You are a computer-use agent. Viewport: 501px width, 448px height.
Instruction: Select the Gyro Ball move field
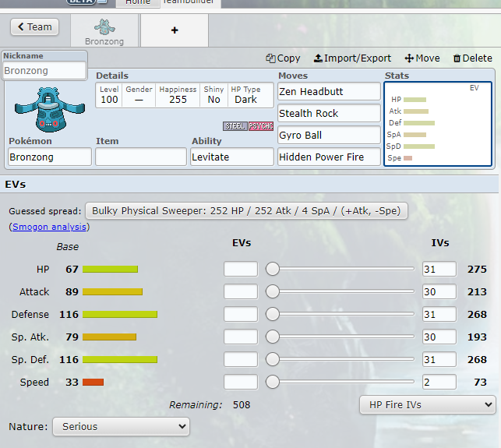[329, 135]
